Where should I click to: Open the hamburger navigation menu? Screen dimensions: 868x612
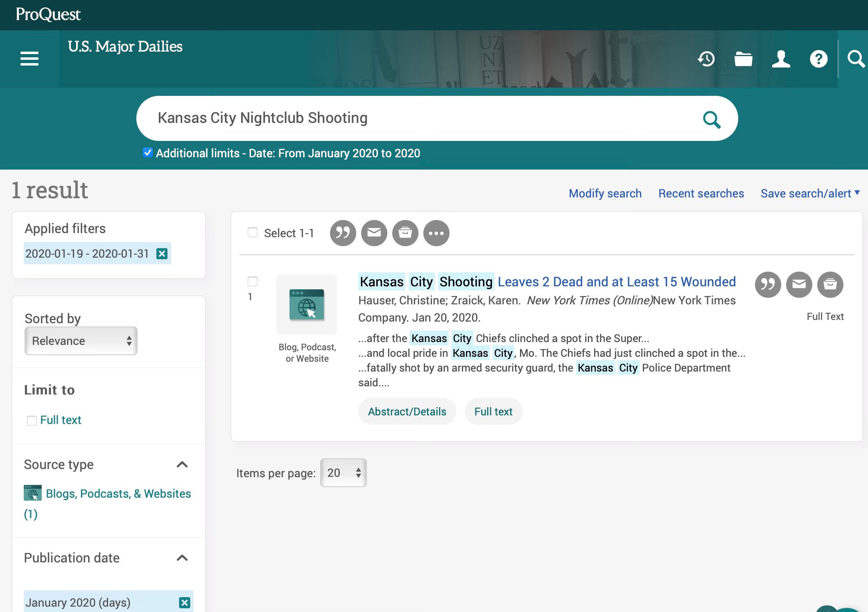29,59
